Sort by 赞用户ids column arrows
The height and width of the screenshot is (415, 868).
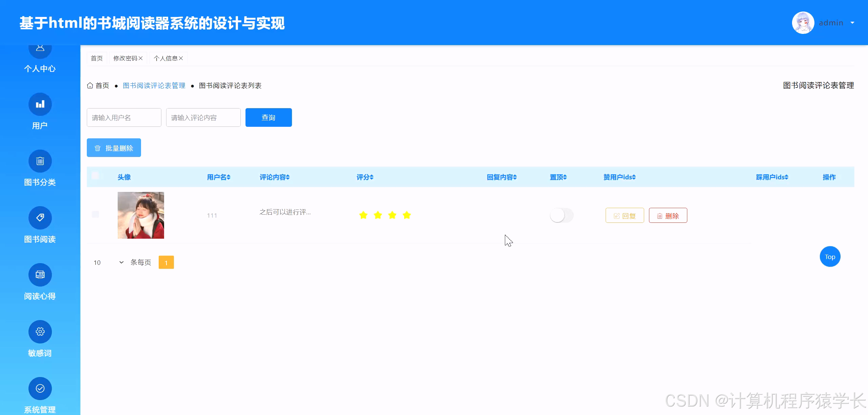pos(634,177)
